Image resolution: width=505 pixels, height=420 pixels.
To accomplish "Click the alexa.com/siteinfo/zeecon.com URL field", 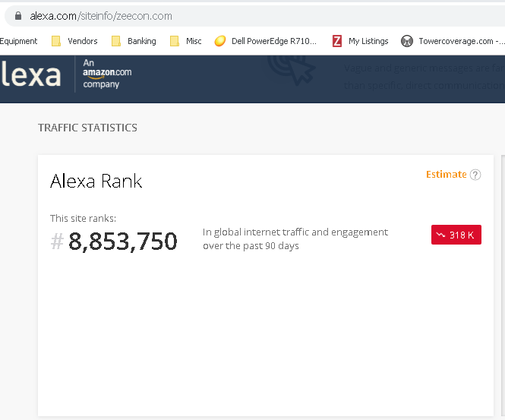I will (x=254, y=16).
